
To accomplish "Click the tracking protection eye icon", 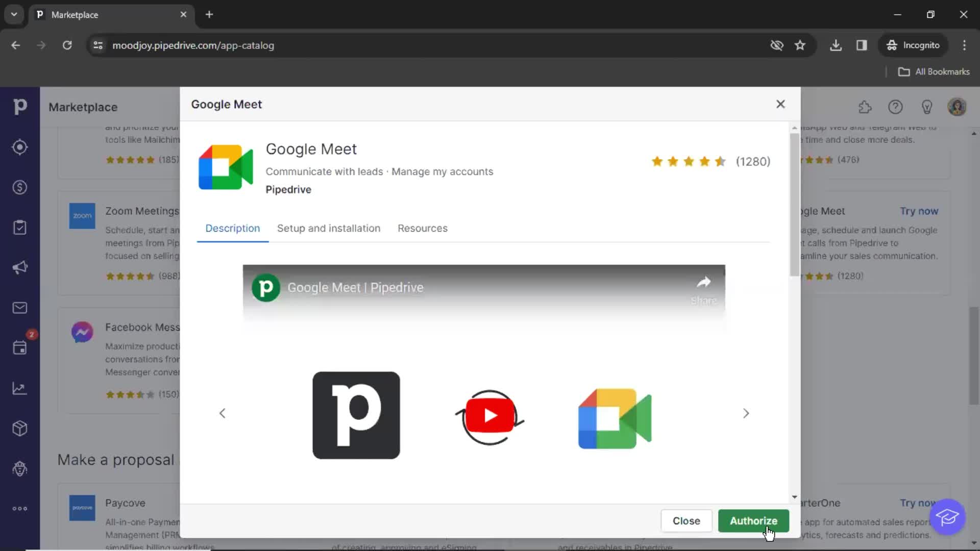I will 776,45.
